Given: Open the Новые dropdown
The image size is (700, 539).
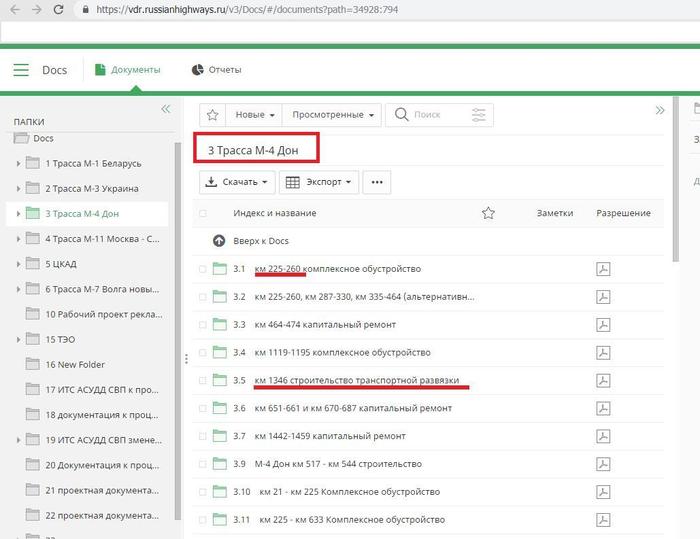Looking at the screenshot, I should pyautogui.click(x=254, y=114).
